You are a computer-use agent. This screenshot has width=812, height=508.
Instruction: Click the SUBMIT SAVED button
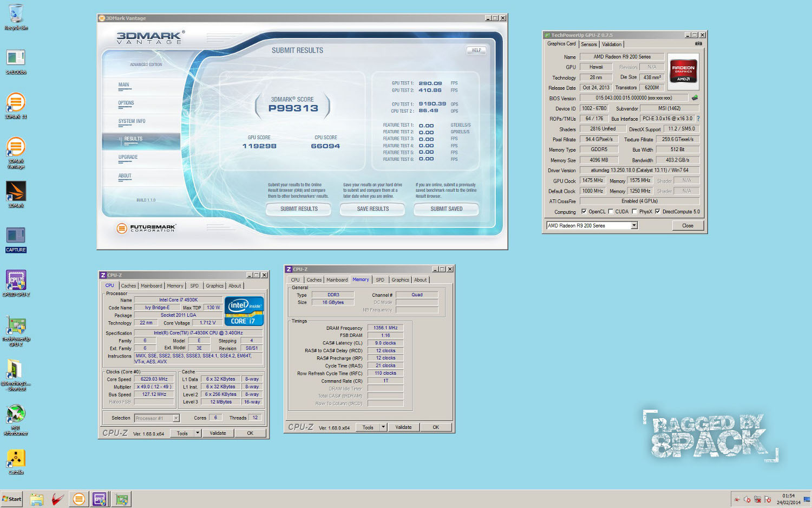point(447,209)
